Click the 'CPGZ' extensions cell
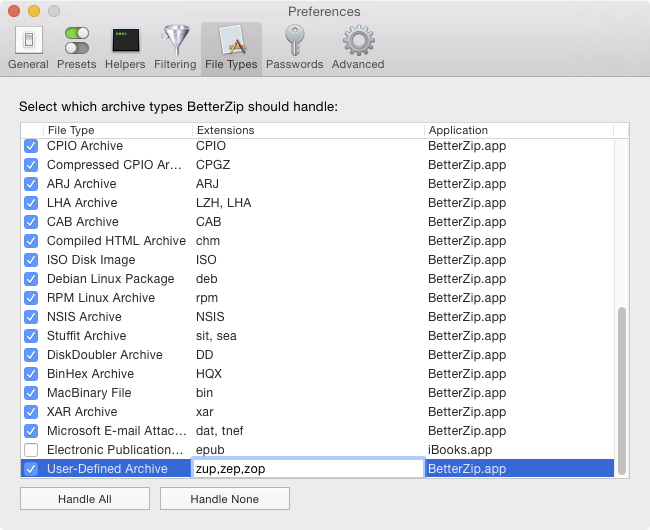650x530 pixels. click(x=213, y=165)
